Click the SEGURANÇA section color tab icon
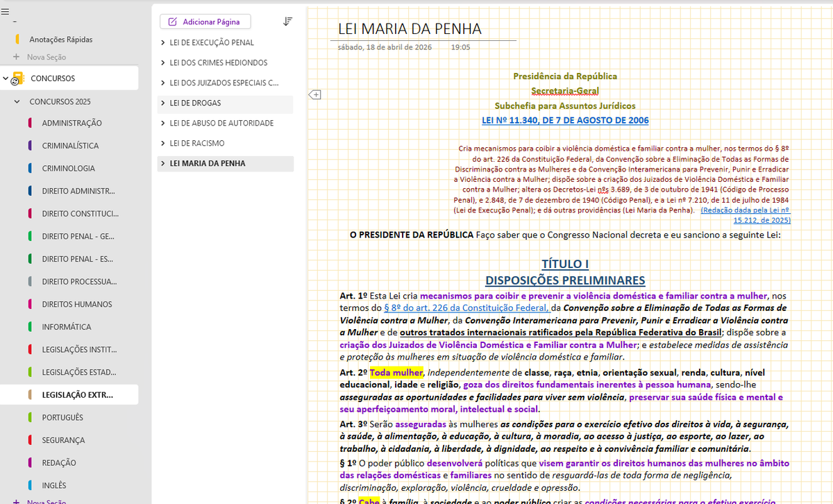833x504 pixels. (31, 440)
